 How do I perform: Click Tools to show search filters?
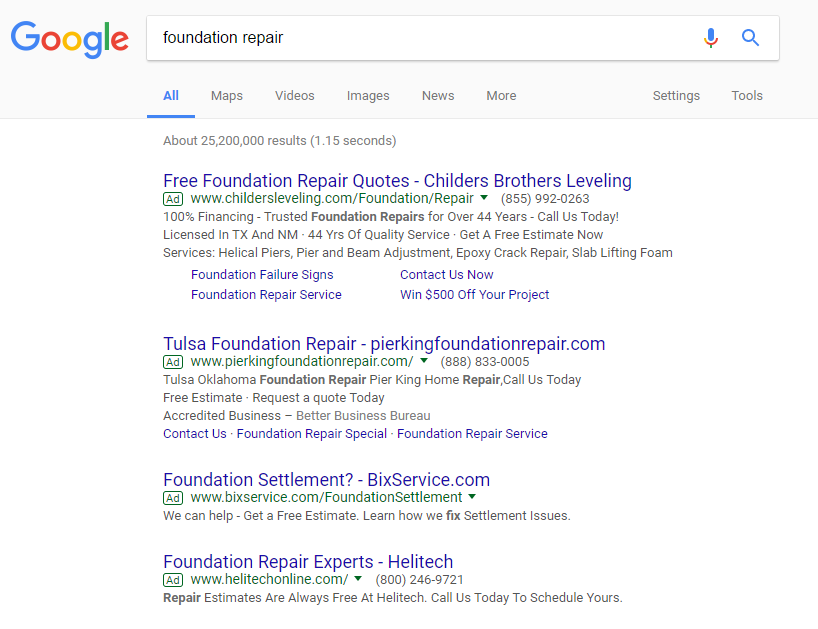point(747,95)
